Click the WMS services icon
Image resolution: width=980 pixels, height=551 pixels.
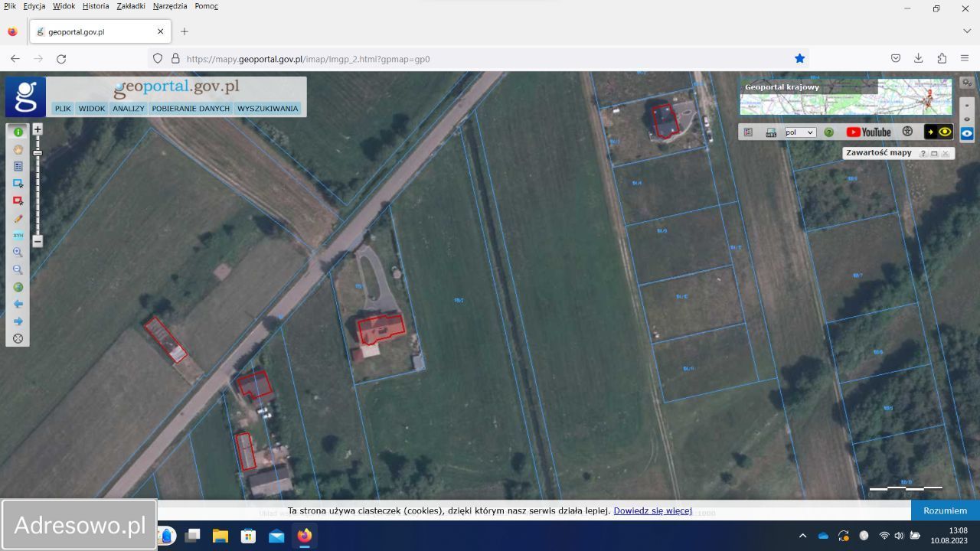click(771, 132)
